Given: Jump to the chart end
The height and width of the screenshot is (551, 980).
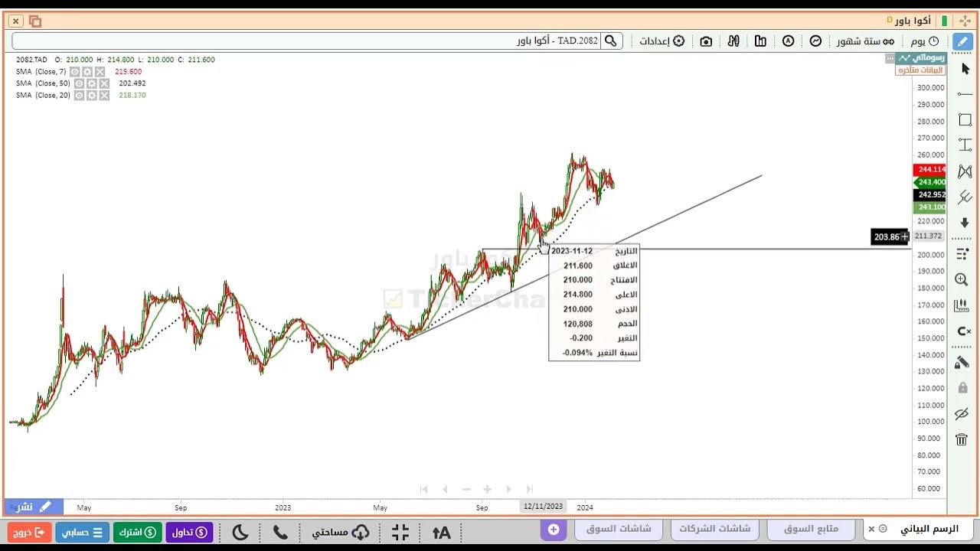Looking at the screenshot, I should click(529, 489).
